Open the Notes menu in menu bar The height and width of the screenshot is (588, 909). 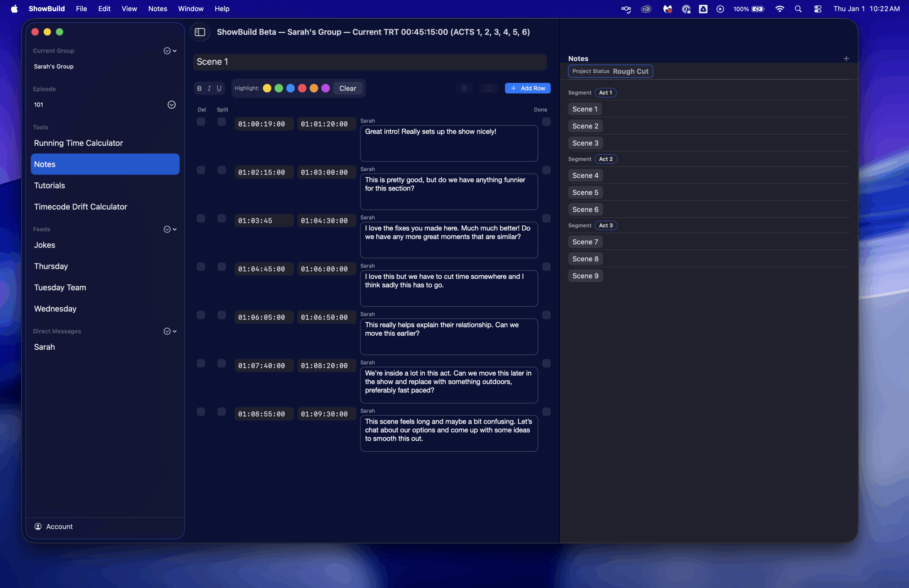click(x=157, y=9)
